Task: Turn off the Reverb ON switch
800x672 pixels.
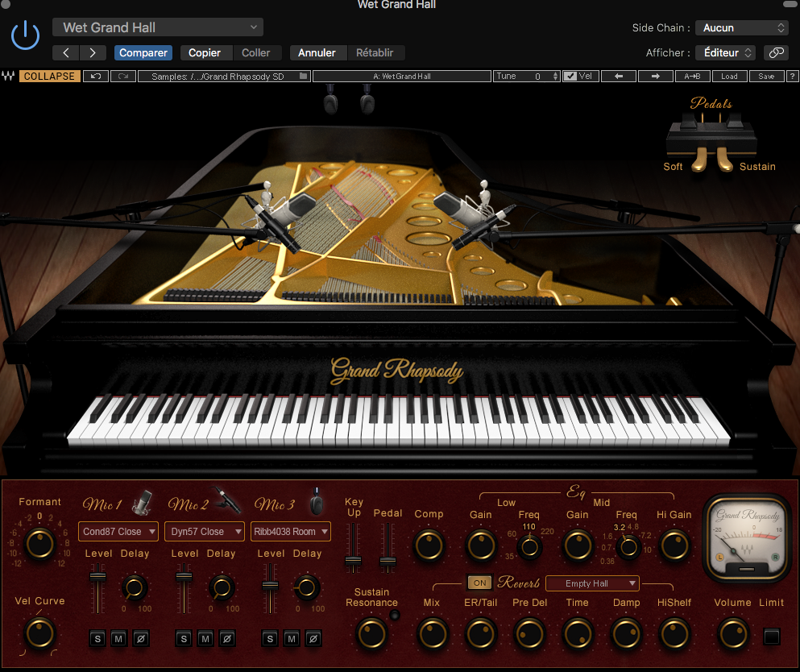Action: (x=479, y=582)
